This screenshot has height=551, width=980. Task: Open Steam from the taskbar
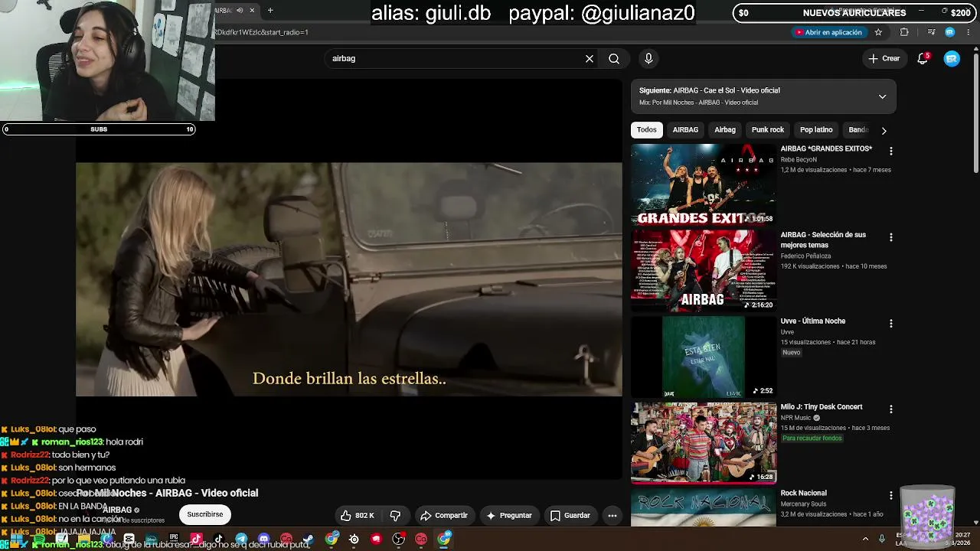(309, 539)
